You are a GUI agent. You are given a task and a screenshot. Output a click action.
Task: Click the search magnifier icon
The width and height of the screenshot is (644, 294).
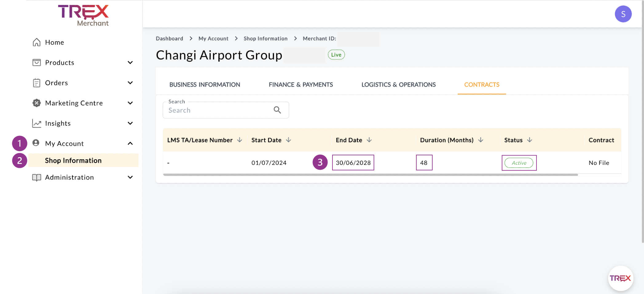277,110
